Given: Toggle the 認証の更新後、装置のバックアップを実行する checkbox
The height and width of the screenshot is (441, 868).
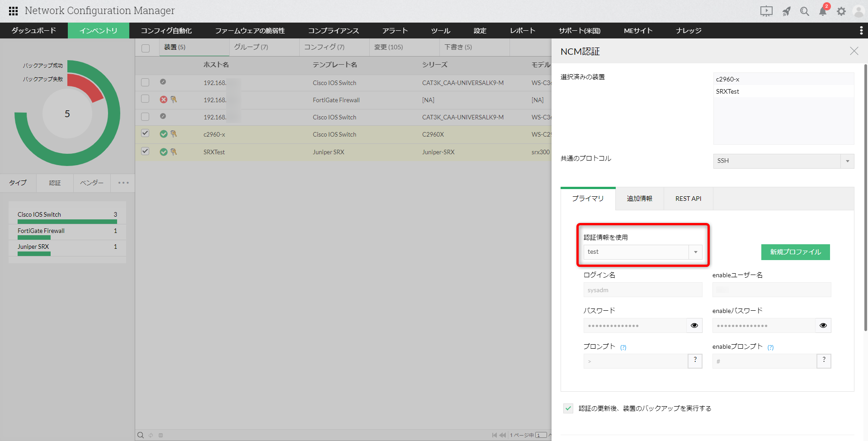Looking at the screenshot, I should coord(568,408).
